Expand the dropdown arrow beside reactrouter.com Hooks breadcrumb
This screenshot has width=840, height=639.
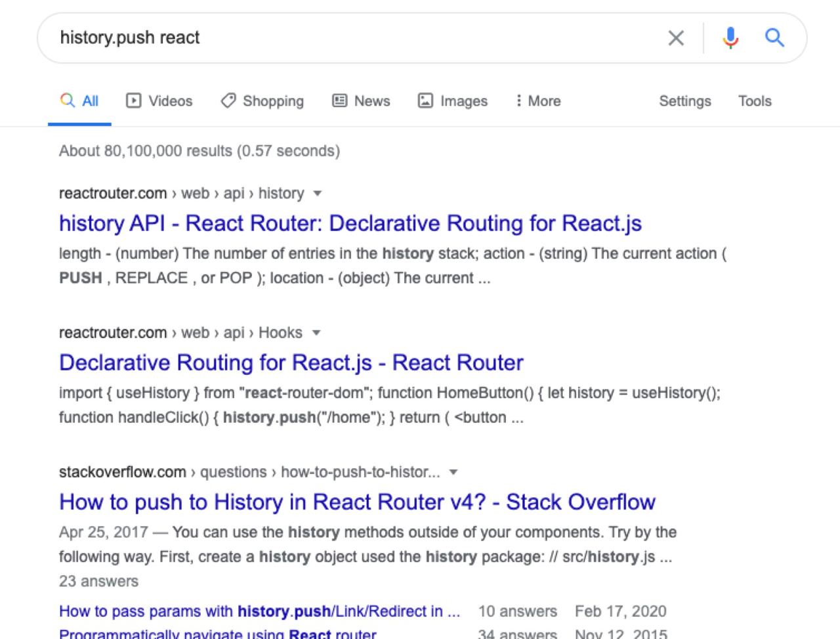[316, 333]
